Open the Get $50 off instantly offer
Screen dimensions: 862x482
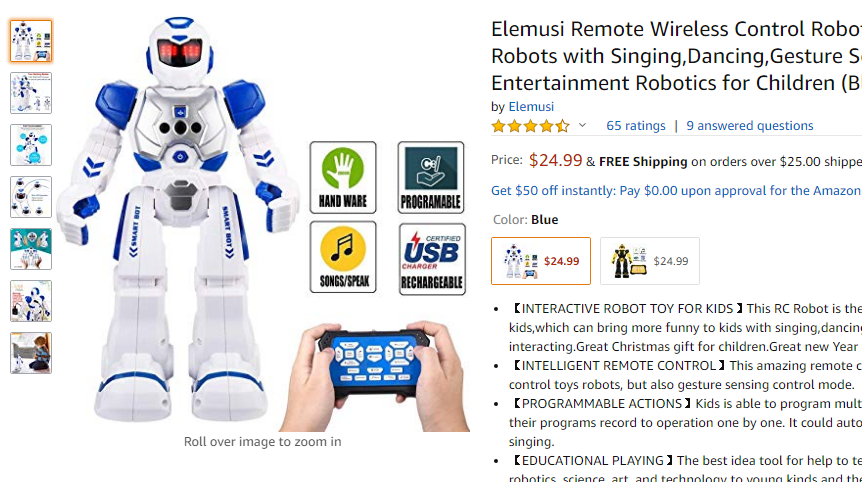pyautogui.click(x=676, y=191)
